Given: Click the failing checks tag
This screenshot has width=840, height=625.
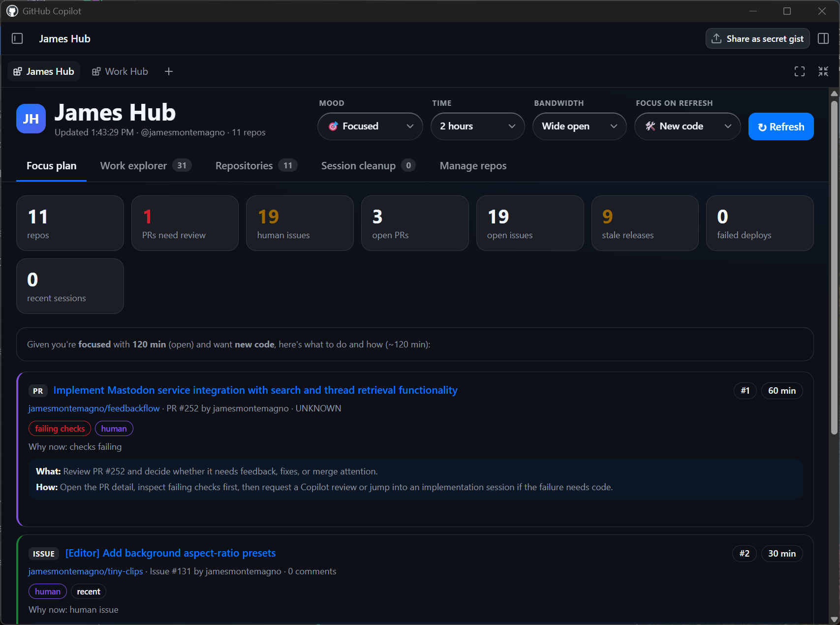Looking at the screenshot, I should 60,429.
